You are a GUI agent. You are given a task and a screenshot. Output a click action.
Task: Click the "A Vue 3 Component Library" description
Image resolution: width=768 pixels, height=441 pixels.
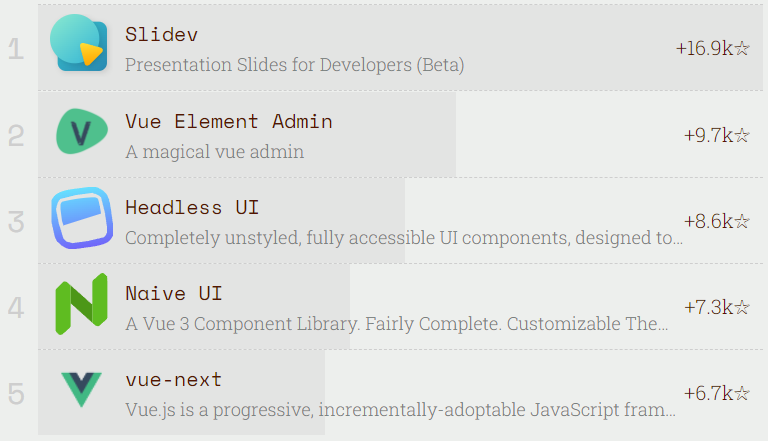[x=397, y=324]
